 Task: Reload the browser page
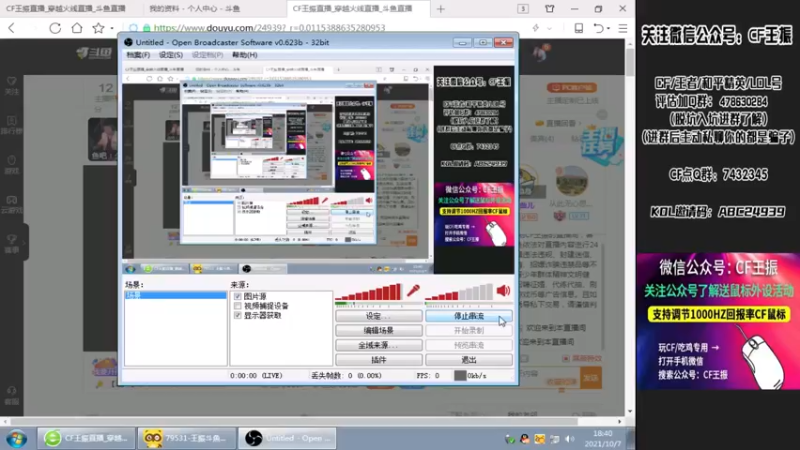click(55, 28)
